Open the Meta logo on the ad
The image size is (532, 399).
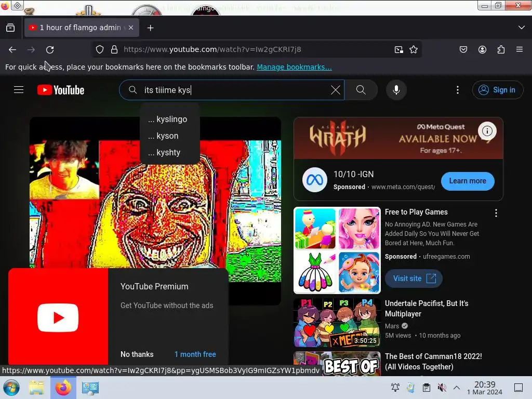(314, 180)
